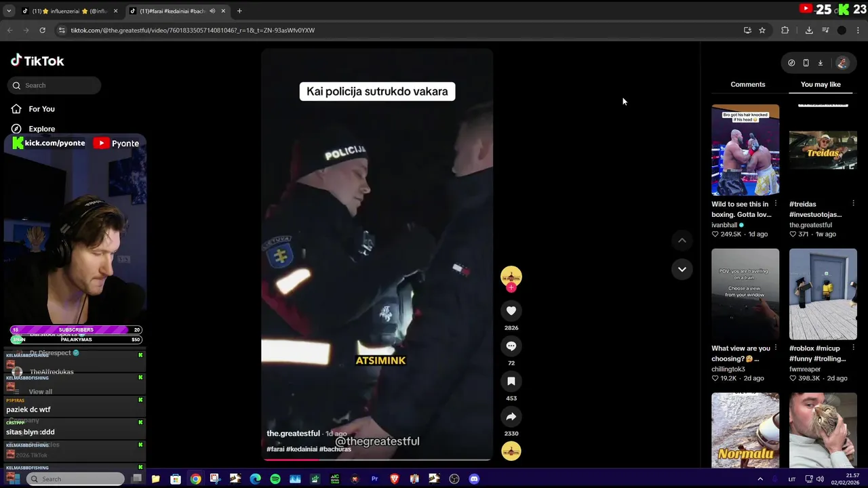This screenshot has width=868, height=488.
Task: Open the Explore page
Action: point(41,129)
